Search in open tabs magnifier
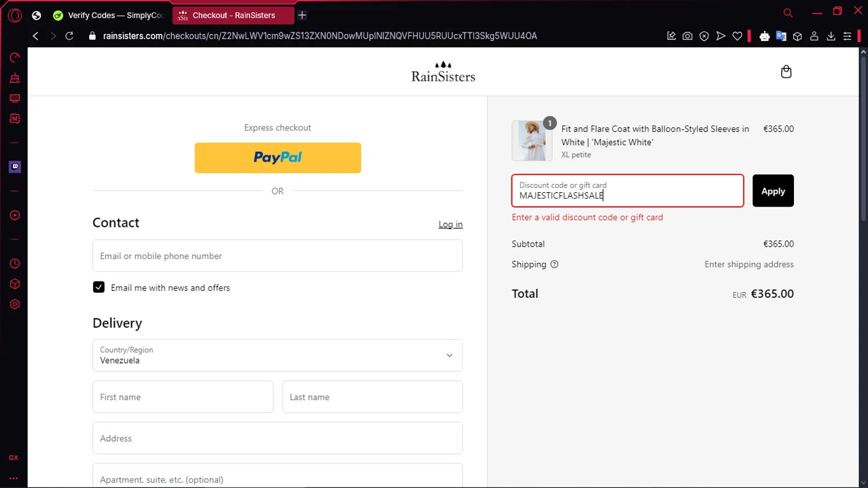868x488 pixels. [x=788, y=13]
